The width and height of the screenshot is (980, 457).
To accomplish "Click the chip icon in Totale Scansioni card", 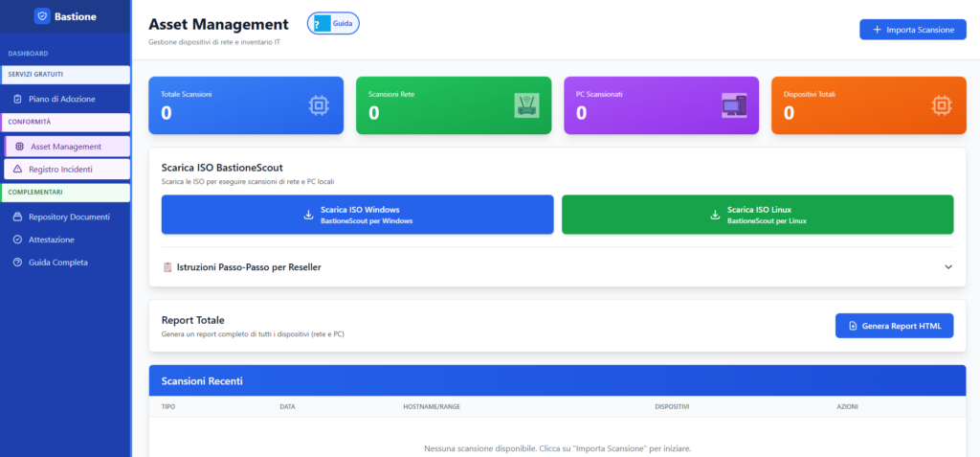I will click(319, 105).
